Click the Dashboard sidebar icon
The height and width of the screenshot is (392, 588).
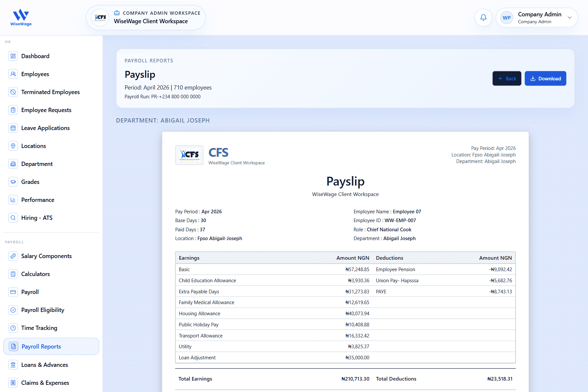pos(13,56)
